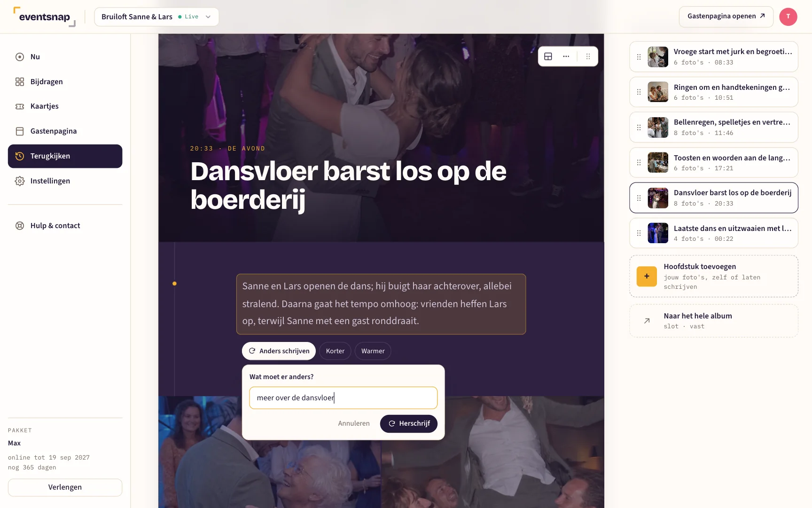Click drag handle of 'Toosten en woorden' chapter
The image size is (812, 508).
[639, 163]
